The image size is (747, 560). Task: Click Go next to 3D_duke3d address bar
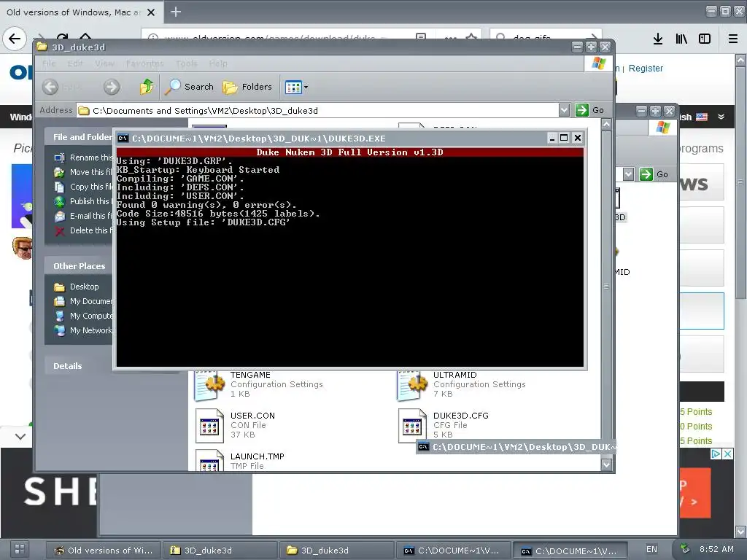[x=590, y=111]
